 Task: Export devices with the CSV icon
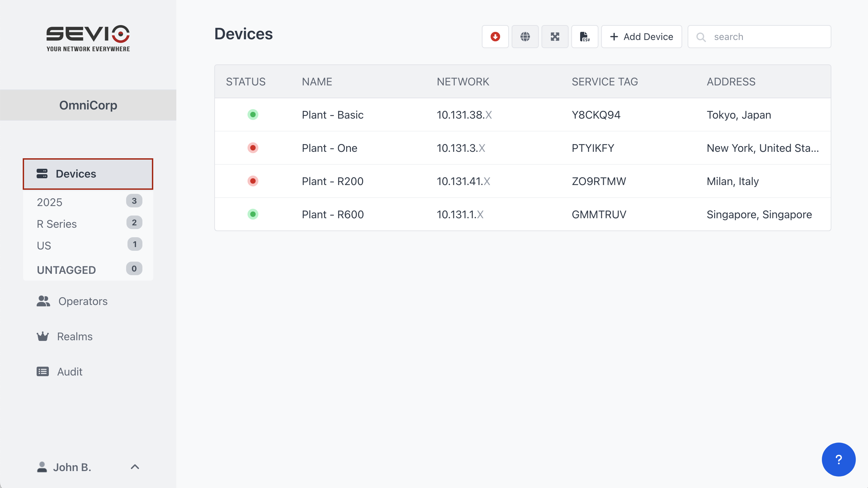click(585, 37)
